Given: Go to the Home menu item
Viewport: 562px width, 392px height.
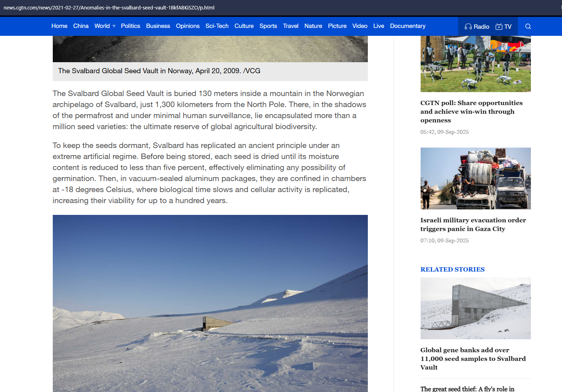Looking at the screenshot, I should (x=59, y=26).
